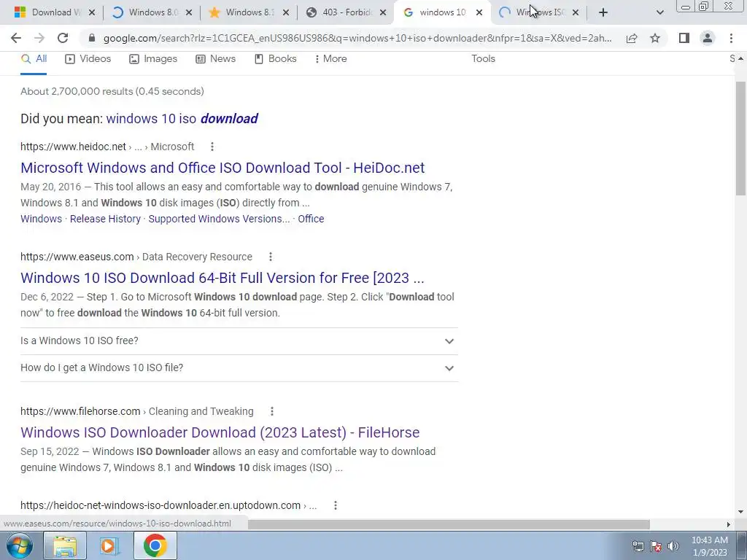The width and height of the screenshot is (747, 560).
Task: Open FileHorse Windows ISO Downloader result
Action: coord(220,432)
